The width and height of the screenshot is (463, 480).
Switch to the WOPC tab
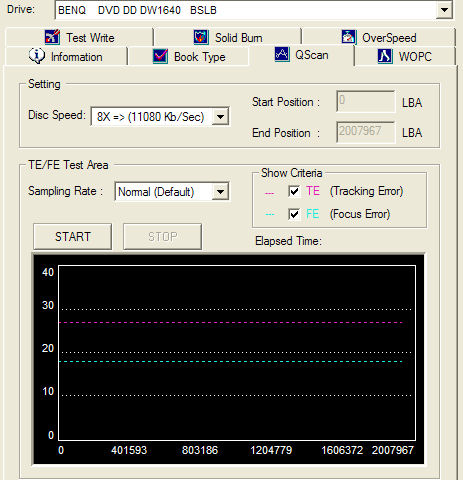tap(405, 56)
